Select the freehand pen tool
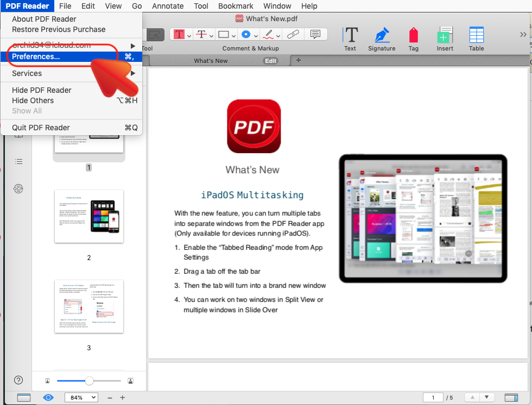532x405 pixels. [x=268, y=35]
